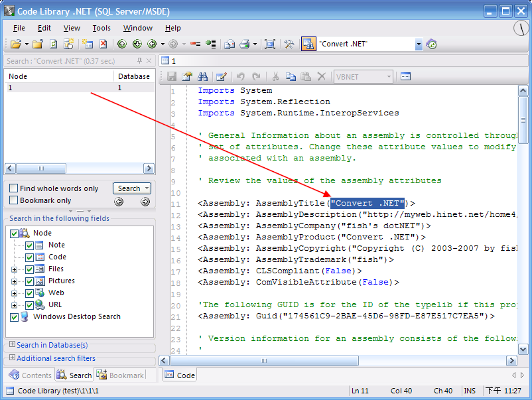
Task: Open the Tools menu
Action: click(x=101, y=28)
